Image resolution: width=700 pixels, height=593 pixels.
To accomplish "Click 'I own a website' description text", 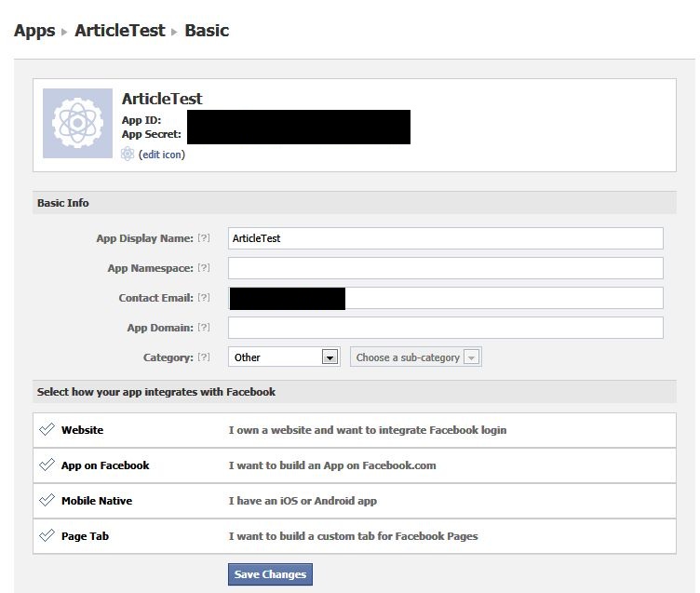I will tap(368, 430).
